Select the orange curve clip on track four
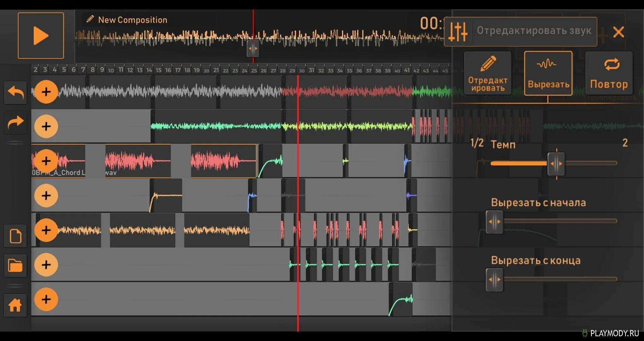This screenshot has height=341, width=644. [166, 195]
